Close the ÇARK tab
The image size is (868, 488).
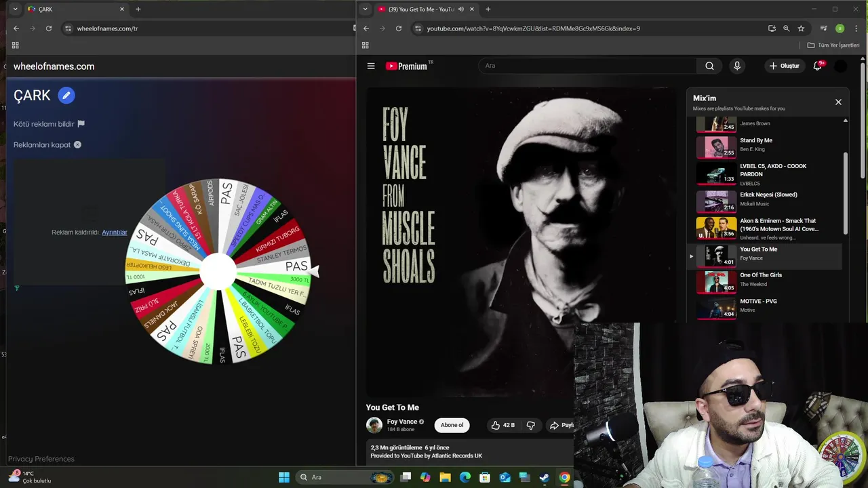[122, 9]
